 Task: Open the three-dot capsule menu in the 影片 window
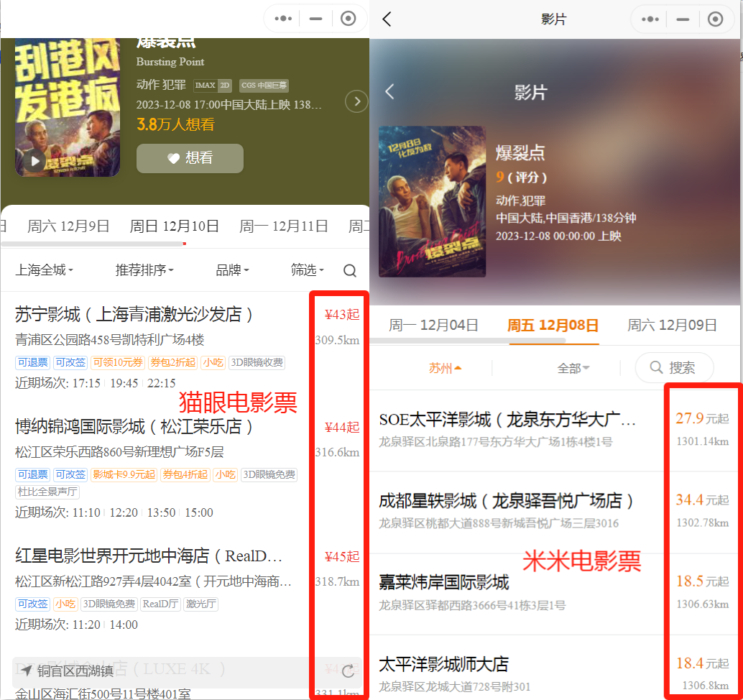click(650, 19)
